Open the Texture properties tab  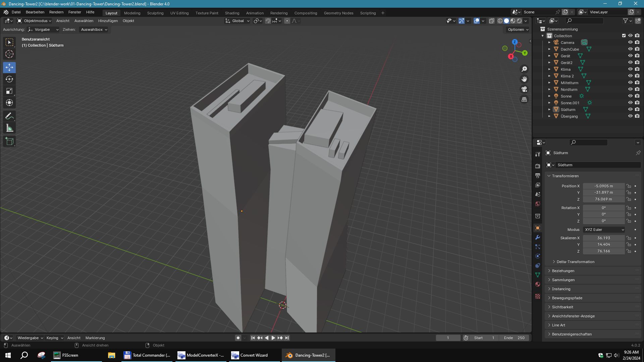click(538, 296)
